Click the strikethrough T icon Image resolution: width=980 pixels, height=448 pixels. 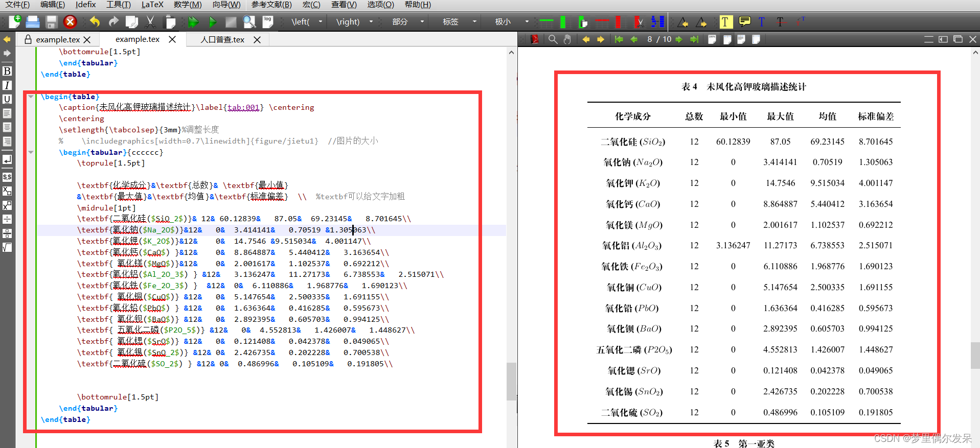[780, 22]
